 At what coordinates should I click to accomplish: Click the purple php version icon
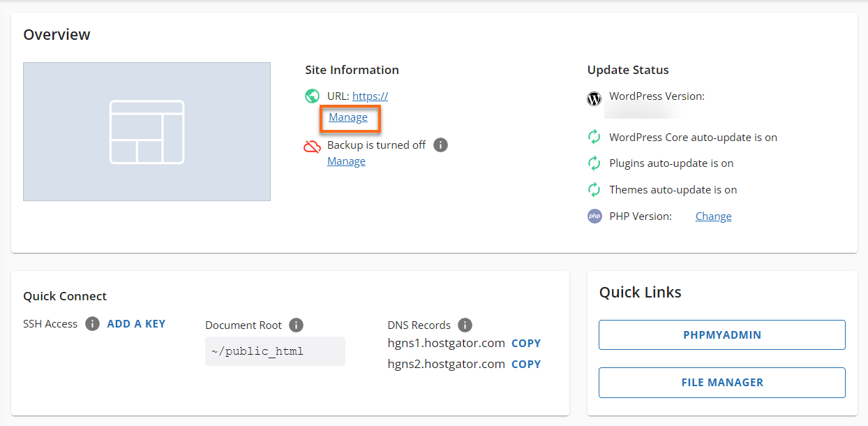(594, 216)
